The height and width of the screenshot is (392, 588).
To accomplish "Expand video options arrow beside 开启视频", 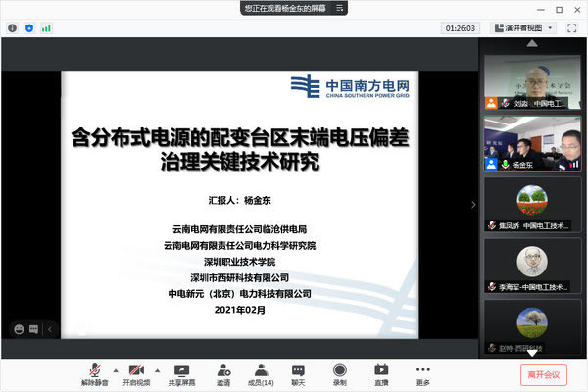I will (x=158, y=369).
